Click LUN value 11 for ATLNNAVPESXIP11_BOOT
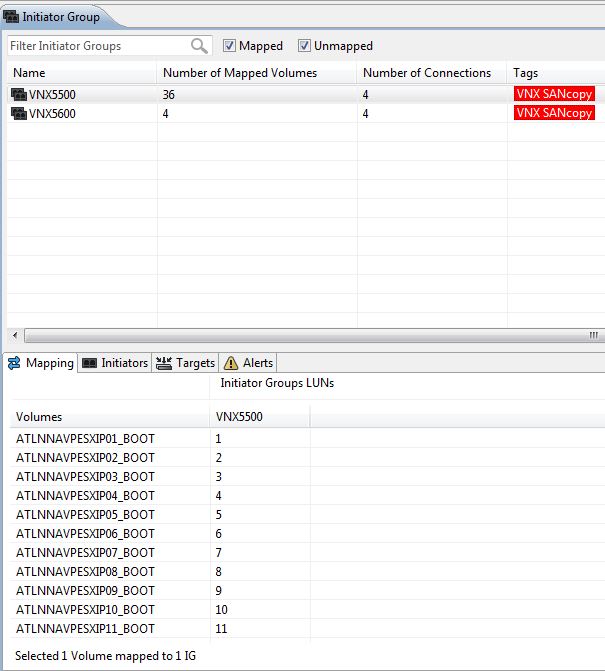The width and height of the screenshot is (605, 671). point(221,629)
